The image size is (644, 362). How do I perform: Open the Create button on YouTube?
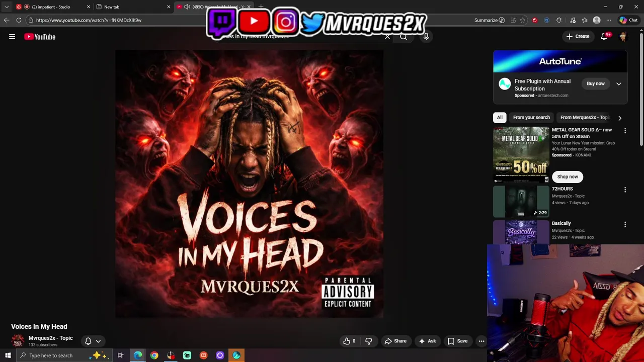click(578, 36)
